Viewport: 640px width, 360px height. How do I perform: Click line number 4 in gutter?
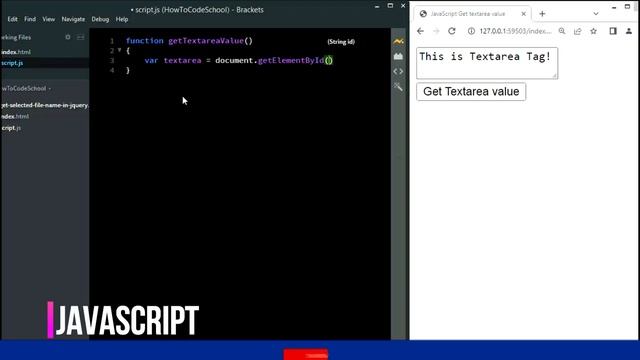tap(112, 70)
